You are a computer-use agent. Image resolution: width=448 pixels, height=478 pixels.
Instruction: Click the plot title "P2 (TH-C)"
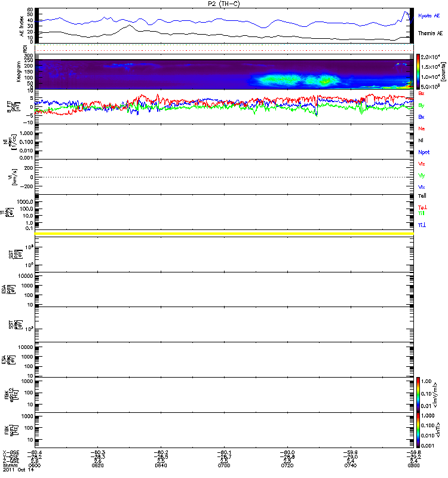click(224, 4)
